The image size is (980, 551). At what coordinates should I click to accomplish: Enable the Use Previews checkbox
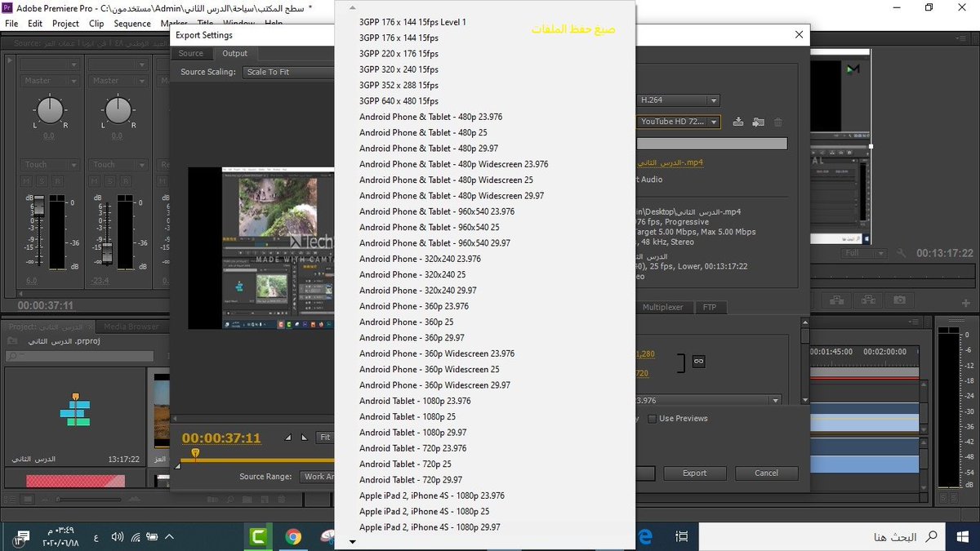(x=652, y=419)
